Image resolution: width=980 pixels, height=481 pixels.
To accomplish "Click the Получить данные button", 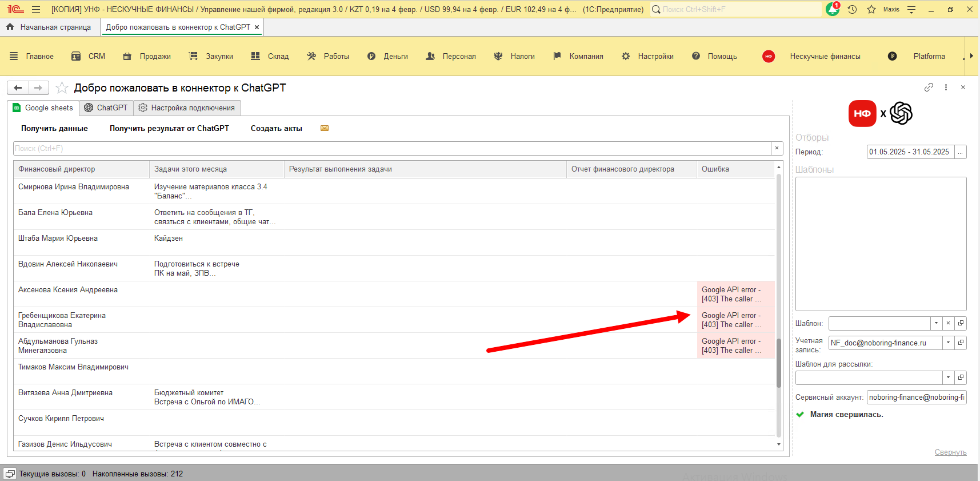I will point(54,128).
